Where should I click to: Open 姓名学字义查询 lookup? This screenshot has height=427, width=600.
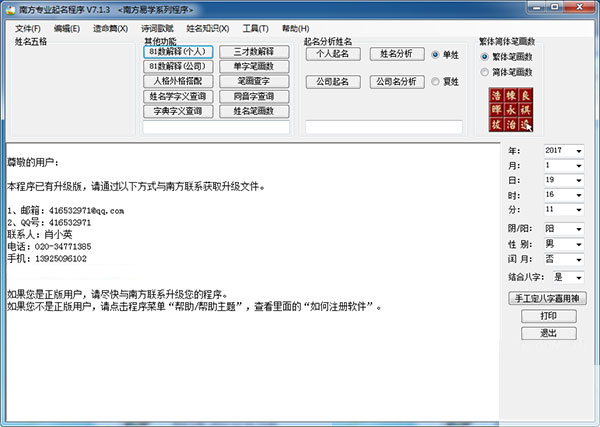pos(178,96)
